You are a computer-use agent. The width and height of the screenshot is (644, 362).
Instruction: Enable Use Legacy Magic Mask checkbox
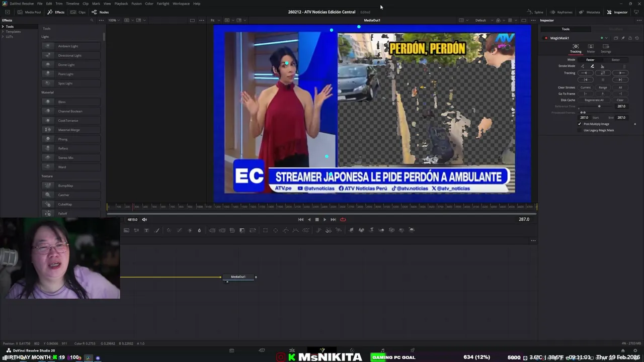(580, 130)
